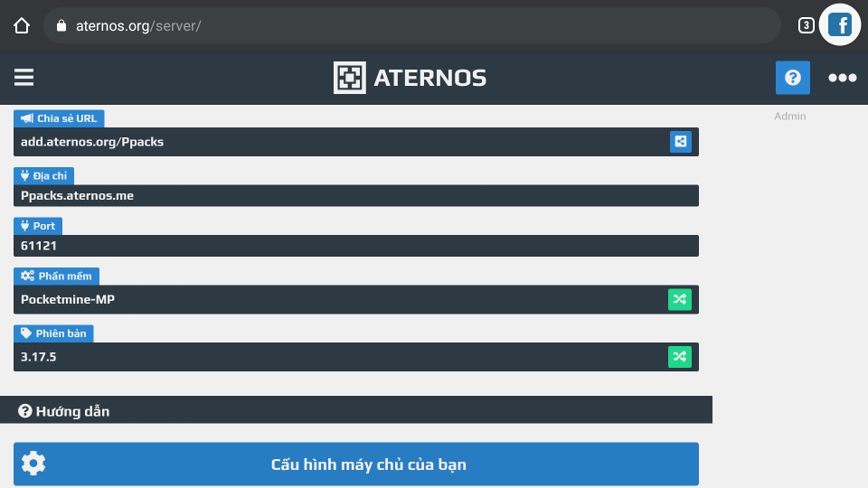Click the Aternos logo

point(410,78)
